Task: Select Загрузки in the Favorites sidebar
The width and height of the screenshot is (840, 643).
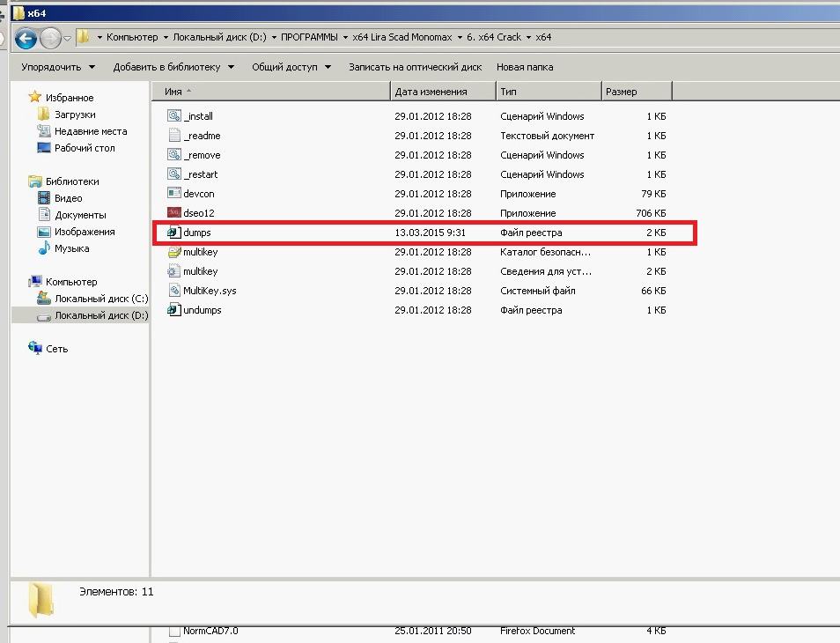Action: pos(75,115)
